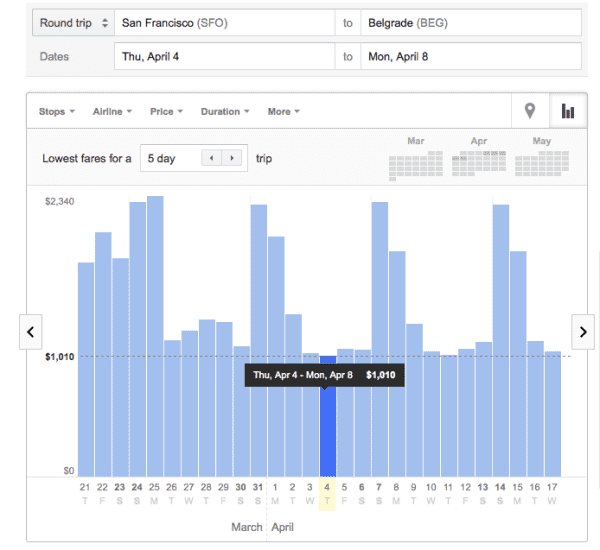Image resolution: width=600 pixels, height=550 pixels.
Task: Click the left arrow to see earlier dates
Action: [x=31, y=331]
